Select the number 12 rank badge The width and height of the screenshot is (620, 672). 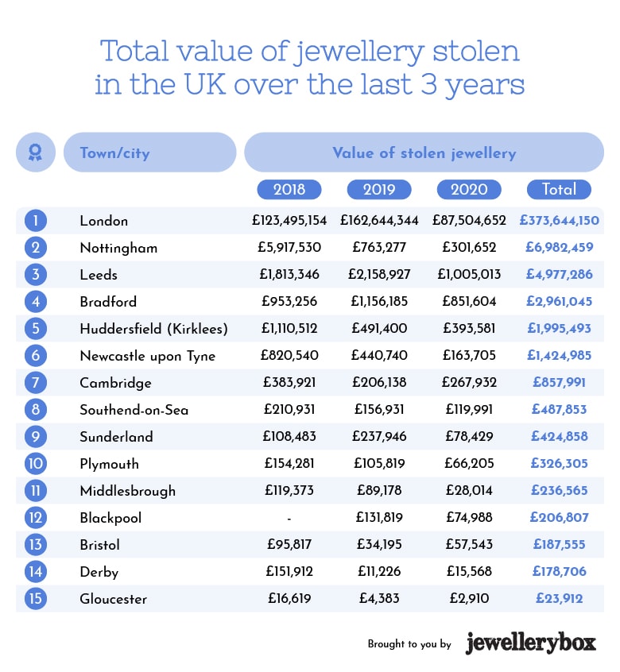point(36,518)
